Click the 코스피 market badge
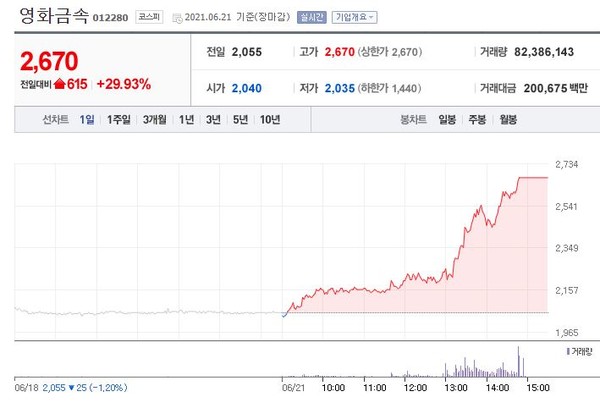The image size is (600, 408). [148, 17]
